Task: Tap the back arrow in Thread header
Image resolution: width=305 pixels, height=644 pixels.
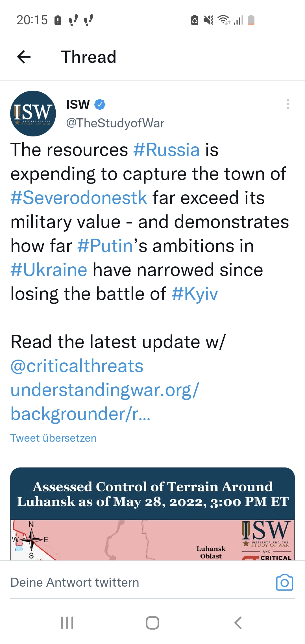Action: 24,57
